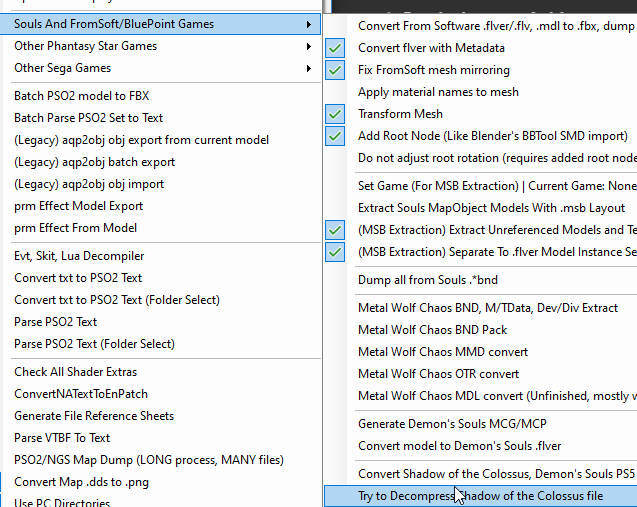Select Convert Map .dds to .png
The width and height of the screenshot is (637, 507).
[83, 482]
